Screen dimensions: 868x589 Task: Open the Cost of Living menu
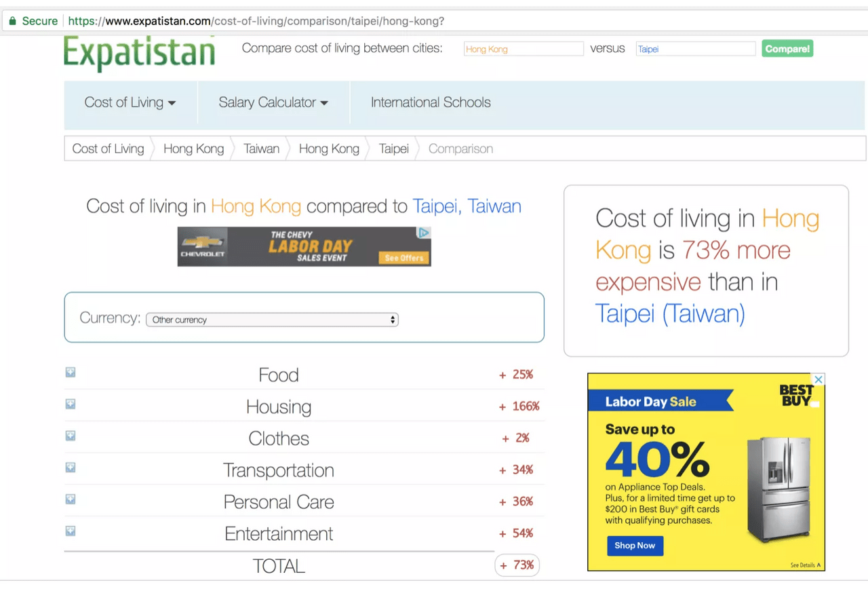(130, 102)
